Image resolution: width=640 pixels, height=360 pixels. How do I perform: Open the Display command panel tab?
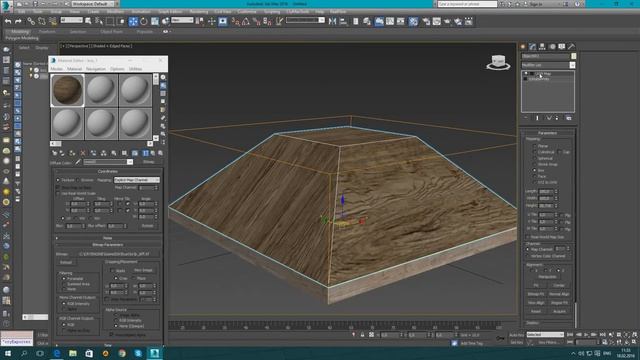(x=562, y=47)
